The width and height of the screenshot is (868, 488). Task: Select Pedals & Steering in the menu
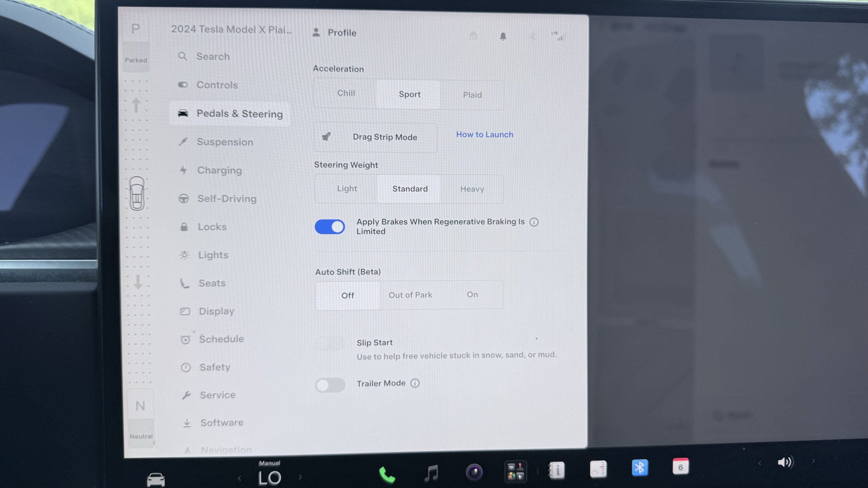(x=230, y=114)
